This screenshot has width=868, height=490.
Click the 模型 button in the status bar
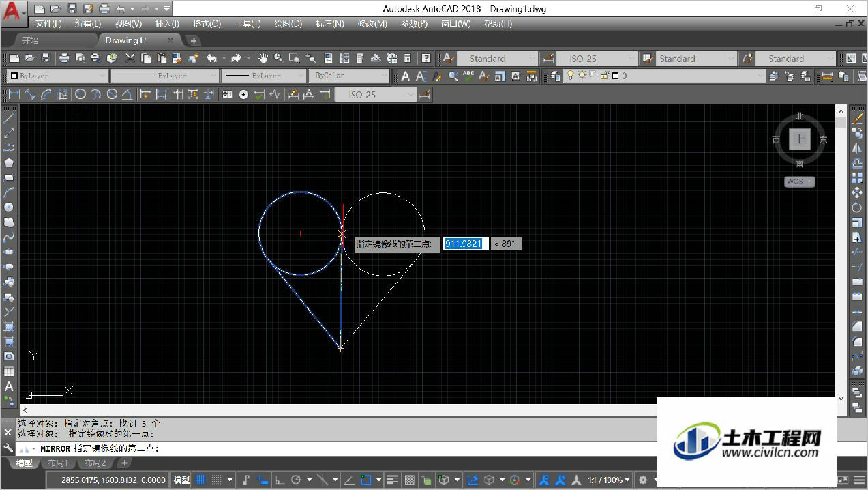181,480
